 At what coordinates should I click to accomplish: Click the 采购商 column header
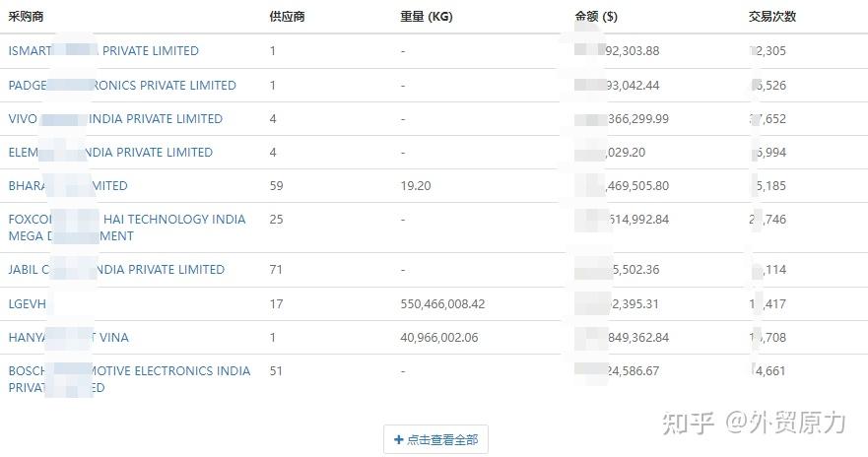pos(26,17)
